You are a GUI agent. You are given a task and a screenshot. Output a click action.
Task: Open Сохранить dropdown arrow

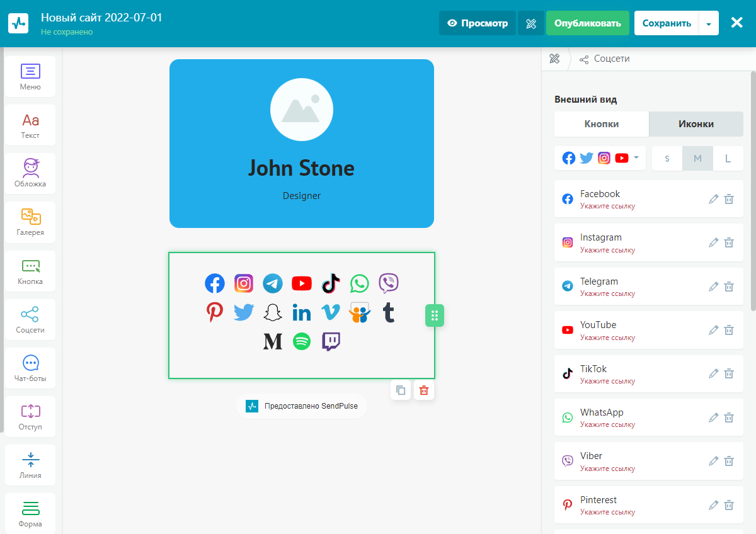tap(709, 23)
